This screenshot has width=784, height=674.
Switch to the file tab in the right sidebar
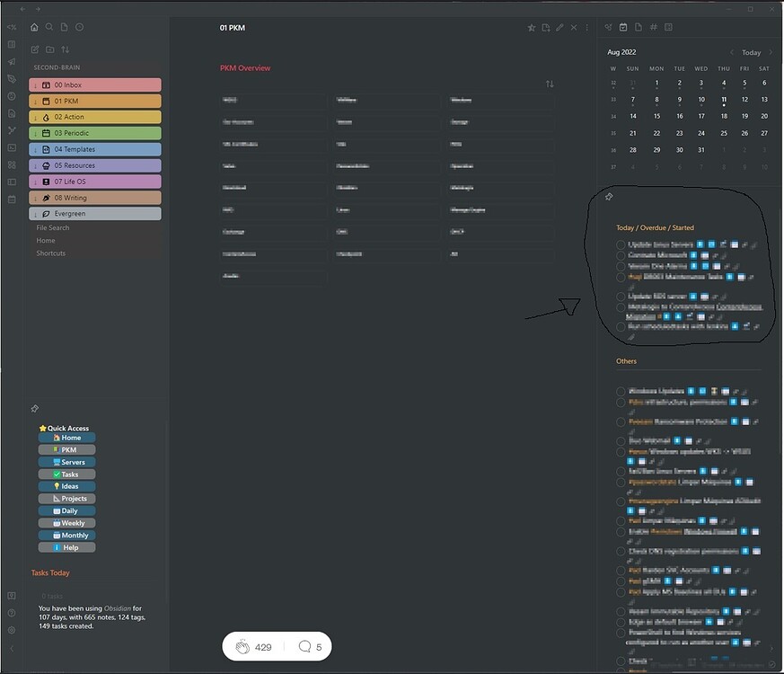point(638,28)
